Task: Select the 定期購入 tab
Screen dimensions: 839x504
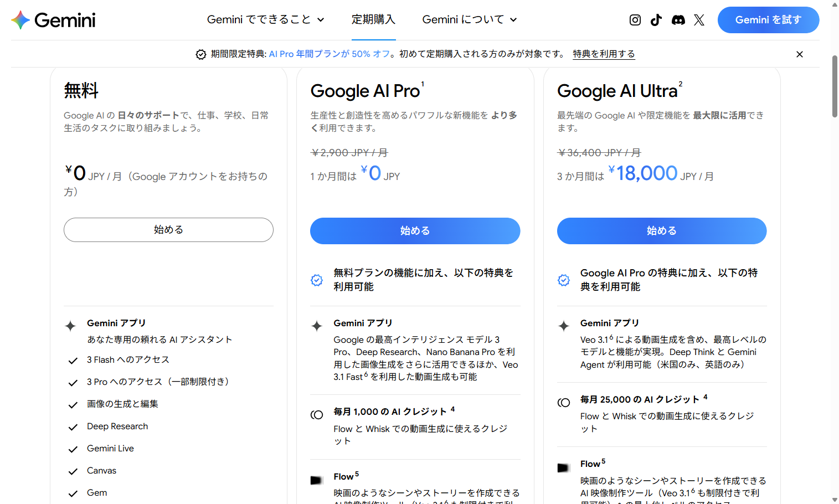Action: [x=373, y=20]
